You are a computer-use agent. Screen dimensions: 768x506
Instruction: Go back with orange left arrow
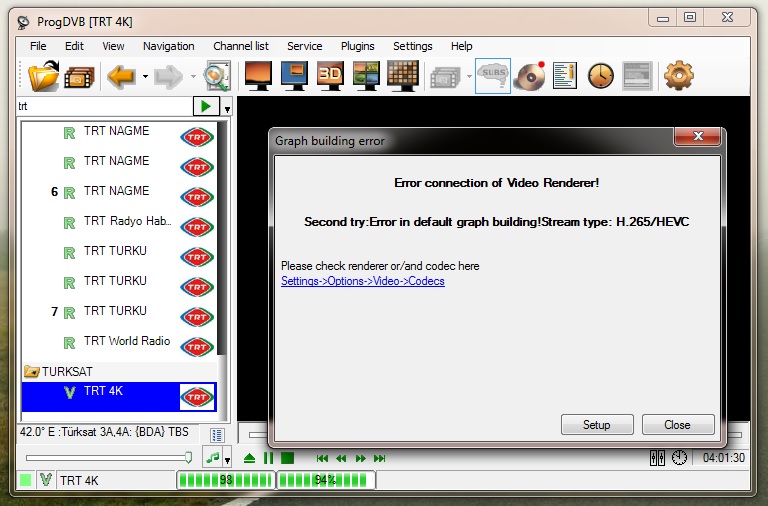coord(121,76)
